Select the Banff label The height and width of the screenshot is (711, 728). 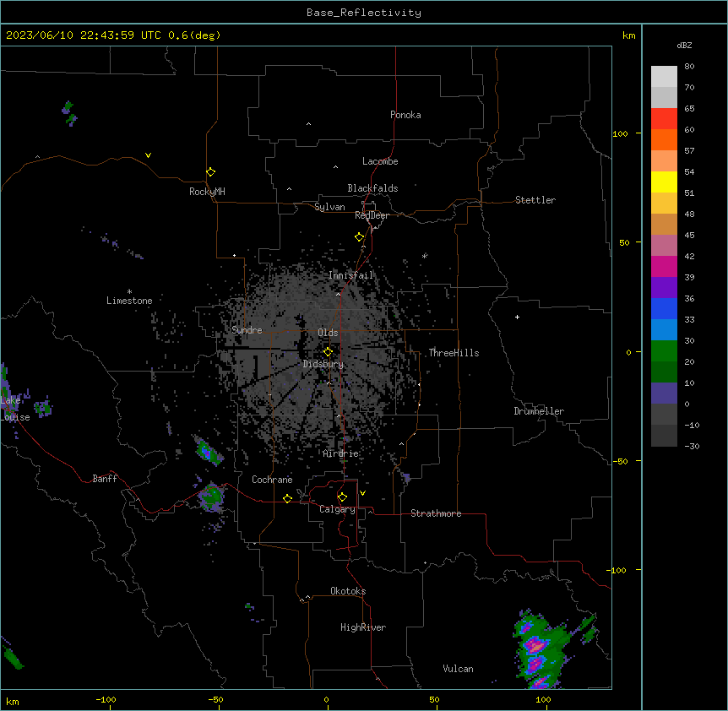coord(105,479)
